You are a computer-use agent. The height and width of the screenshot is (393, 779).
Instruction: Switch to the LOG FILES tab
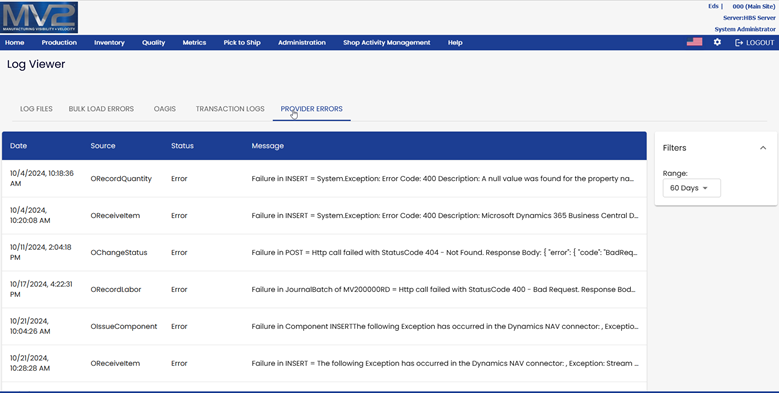pyautogui.click(x=36, y=109)
